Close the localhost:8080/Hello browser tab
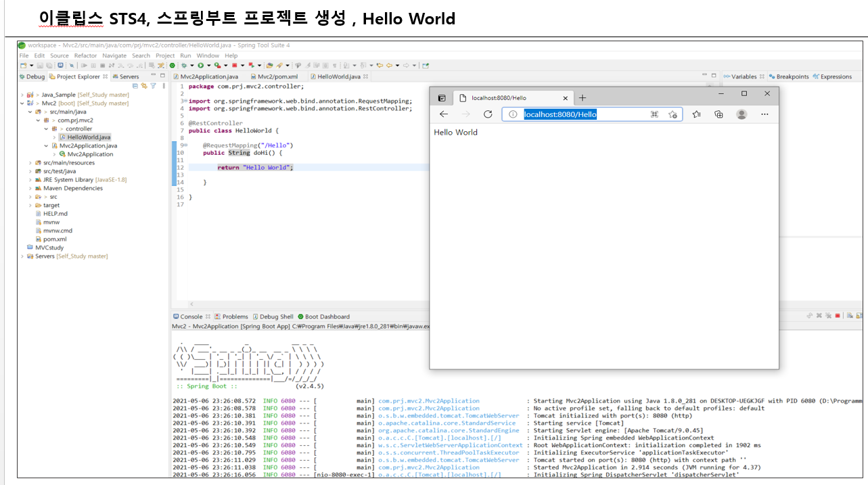The height and width of the screenshot is (485, 868). click(x=564, y=98)
